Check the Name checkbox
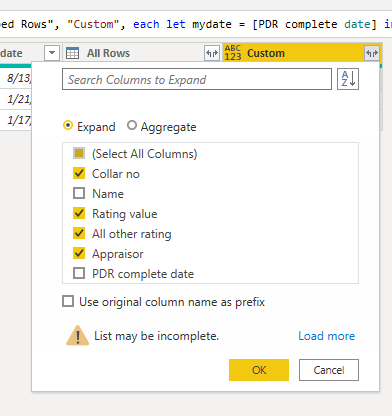This screenshot has height=416, width=392. click(x=79, y=193)
